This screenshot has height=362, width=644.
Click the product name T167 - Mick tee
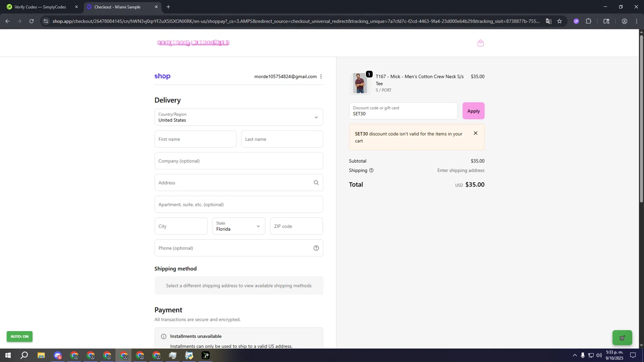[x=419, y=80]
